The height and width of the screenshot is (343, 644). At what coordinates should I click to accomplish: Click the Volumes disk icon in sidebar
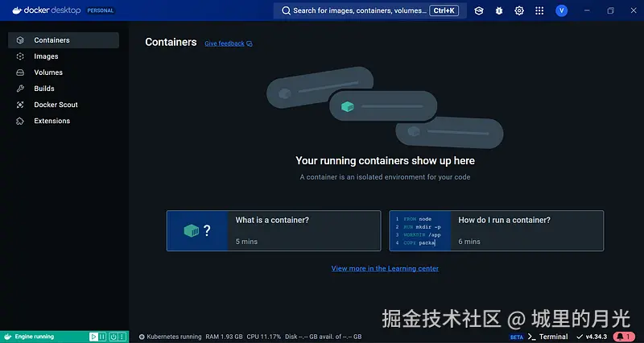pos(20,72)
